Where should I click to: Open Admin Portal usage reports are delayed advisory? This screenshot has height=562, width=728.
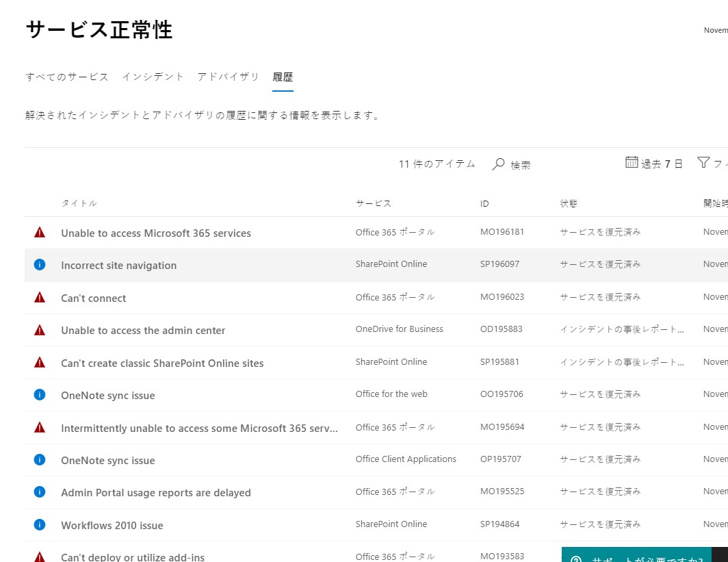tap(156, 493)
